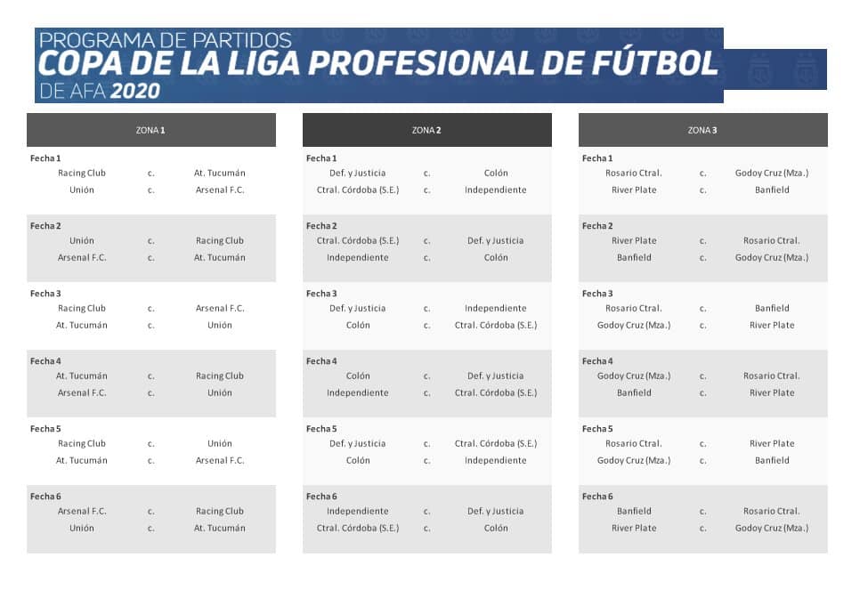Viewport: 868px width, 598px height.
Task: Select Unión in Zona 1 Fecha 6
Action: (82, 529)
